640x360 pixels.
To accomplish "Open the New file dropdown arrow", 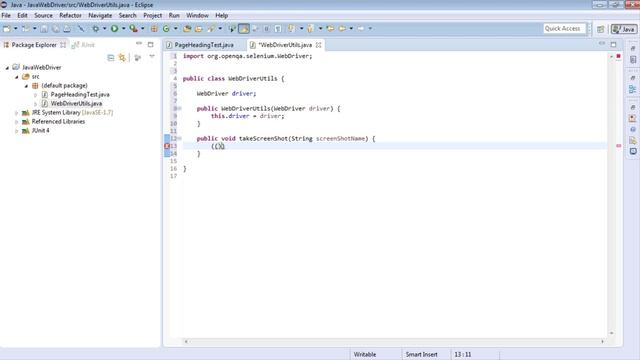I will (x=16, y=29).
